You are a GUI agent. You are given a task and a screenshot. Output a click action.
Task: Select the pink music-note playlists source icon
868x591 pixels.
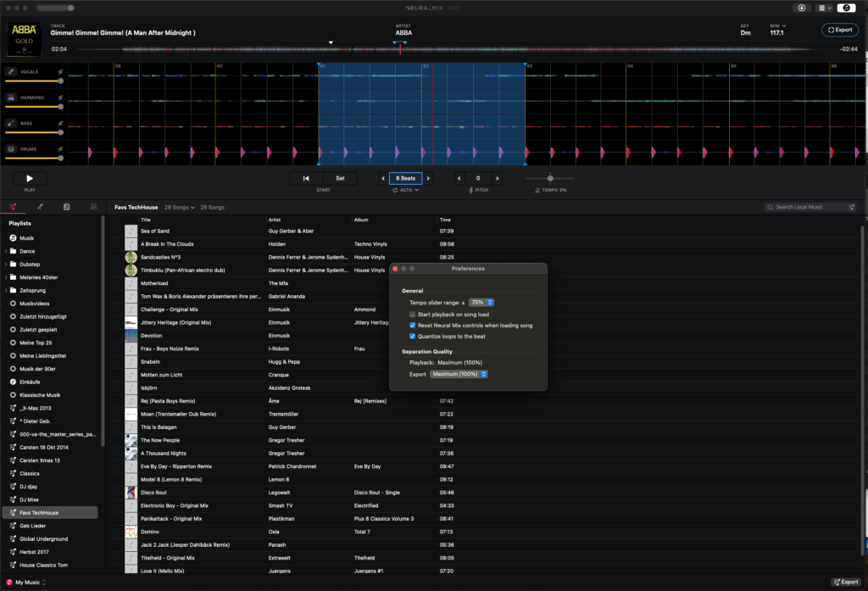tap(13, 206)
